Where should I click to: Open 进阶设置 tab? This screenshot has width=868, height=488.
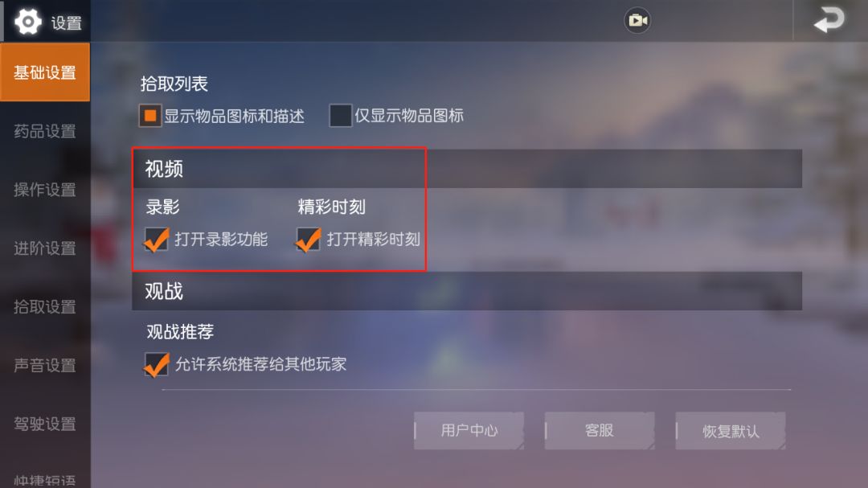tap(45, 248)
